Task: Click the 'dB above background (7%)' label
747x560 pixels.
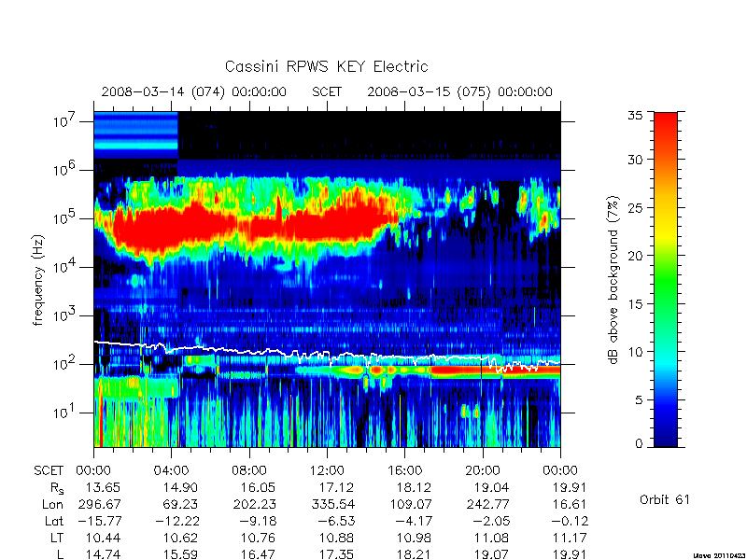Action: pos(613,280)
